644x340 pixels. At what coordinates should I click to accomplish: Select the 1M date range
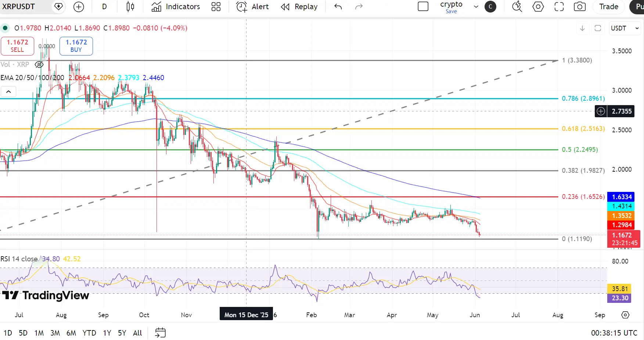(x=39, y=333)
